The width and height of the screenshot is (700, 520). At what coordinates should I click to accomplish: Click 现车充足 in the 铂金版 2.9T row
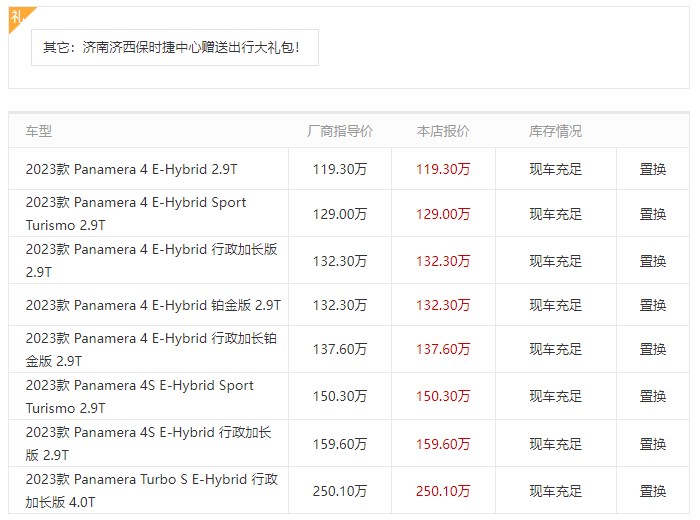[x=555, y=305]
